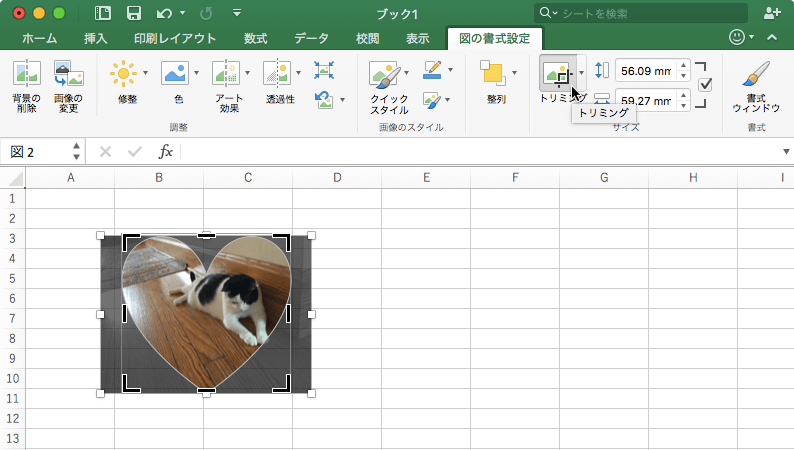This screenshot has height=450, width=794.
Task: Open the Review (校閲) tab
Action: [x=367, y=38]
